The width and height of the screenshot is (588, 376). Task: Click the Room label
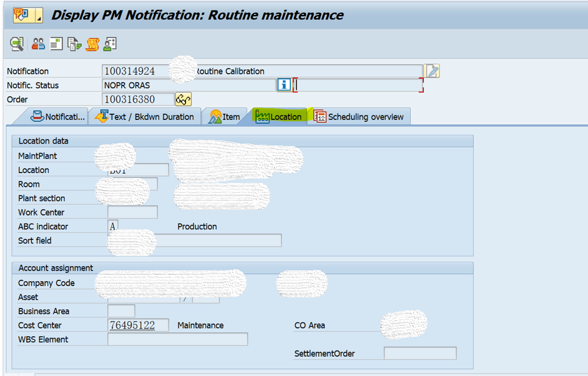[29, 184]
